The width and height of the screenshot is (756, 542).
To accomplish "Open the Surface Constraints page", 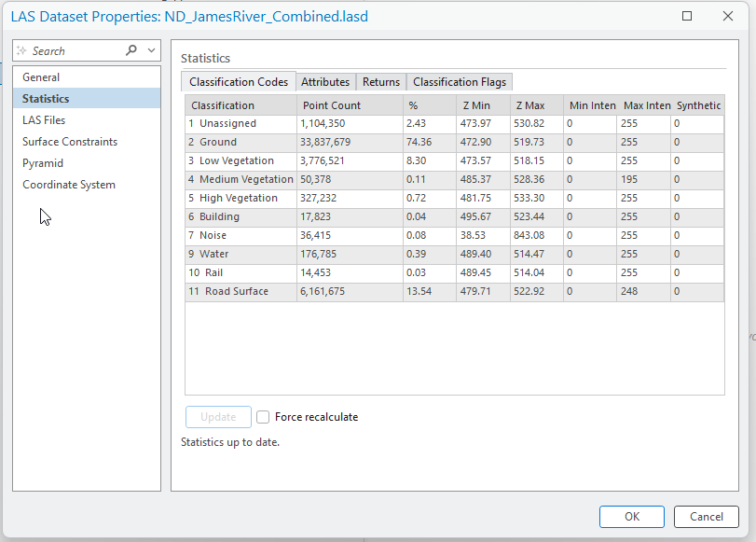I will point(69,141).
